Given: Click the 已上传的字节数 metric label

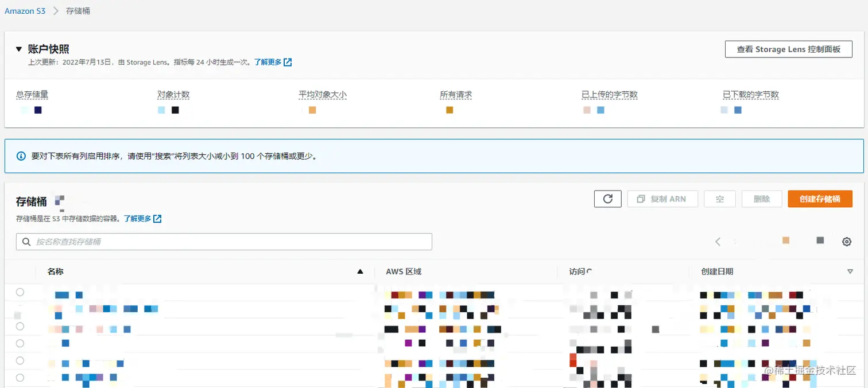Looking at the screenshot, I should click(x=610, y=95).
